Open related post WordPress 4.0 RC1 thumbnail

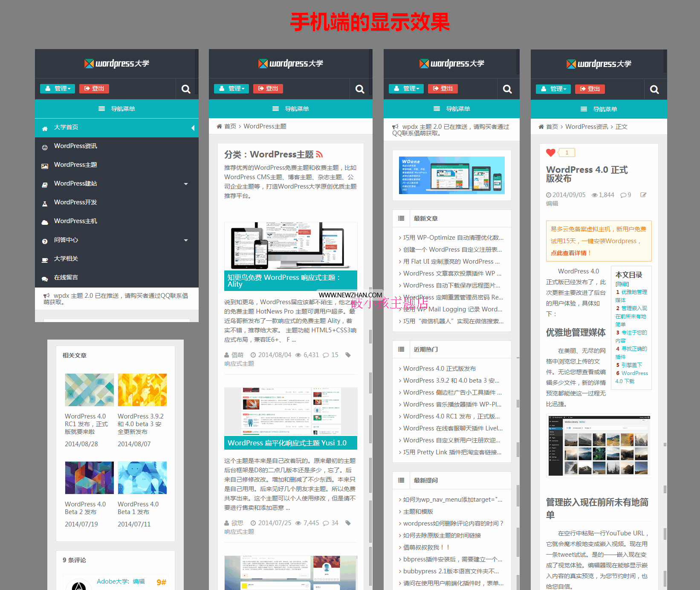(90, 390)
